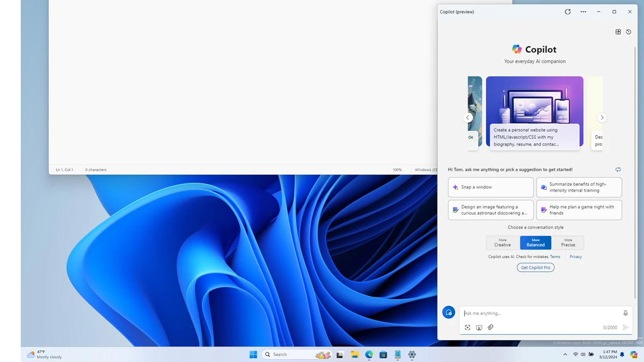
Task: Click the 0/2000 character counter
Action: point(610,328)
